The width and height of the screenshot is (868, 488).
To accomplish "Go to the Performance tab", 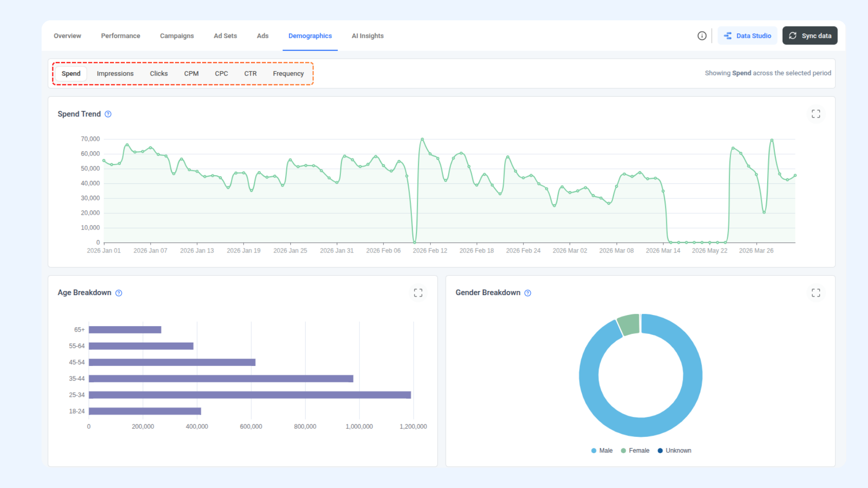I will 120,36.
